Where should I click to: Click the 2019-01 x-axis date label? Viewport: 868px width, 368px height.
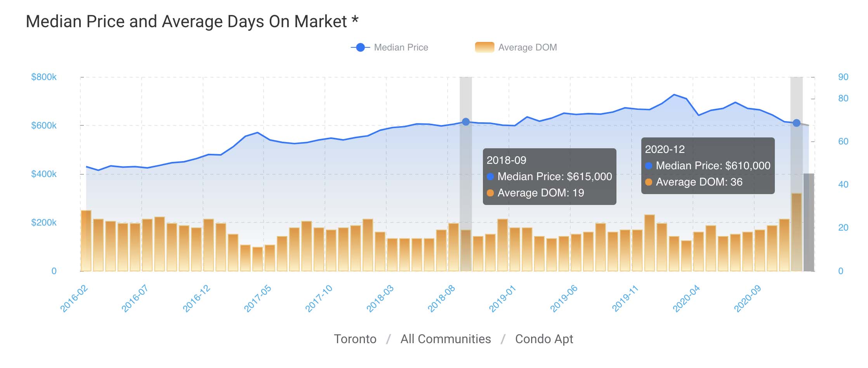click(502, 299)
